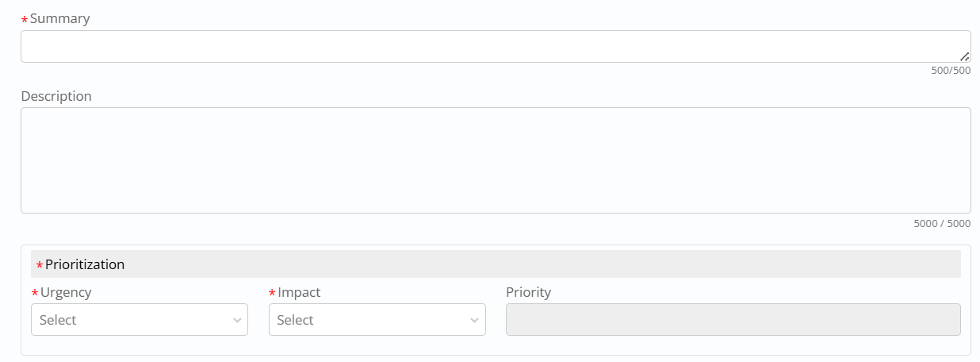Click the Description field label
980x362 pixels.
56,96
